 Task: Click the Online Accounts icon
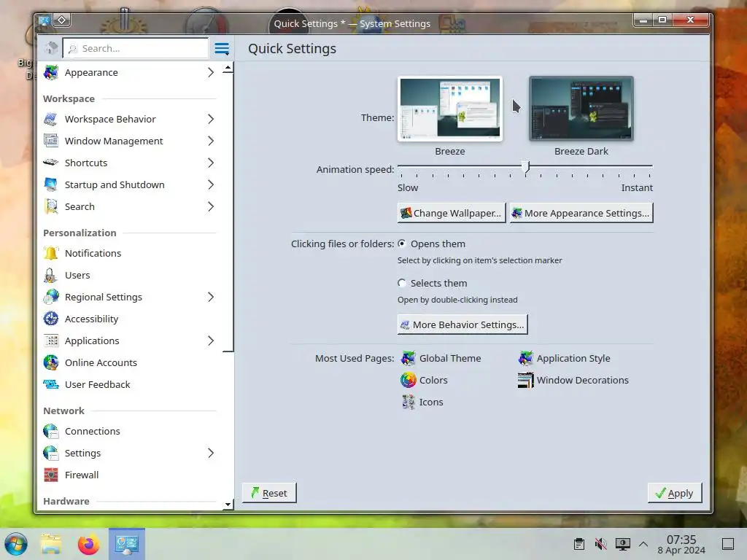point(51,363)
